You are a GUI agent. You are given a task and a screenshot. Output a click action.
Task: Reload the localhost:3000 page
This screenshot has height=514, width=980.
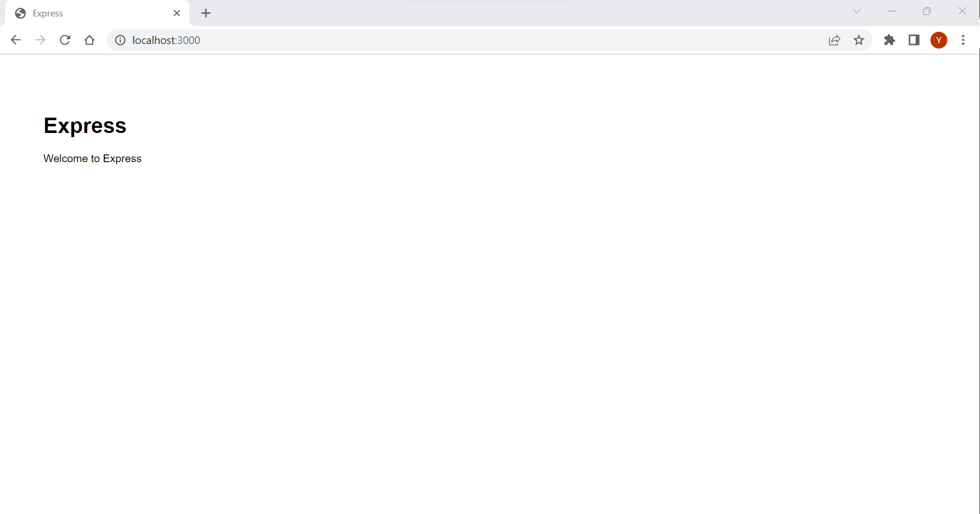pos(65,40)
